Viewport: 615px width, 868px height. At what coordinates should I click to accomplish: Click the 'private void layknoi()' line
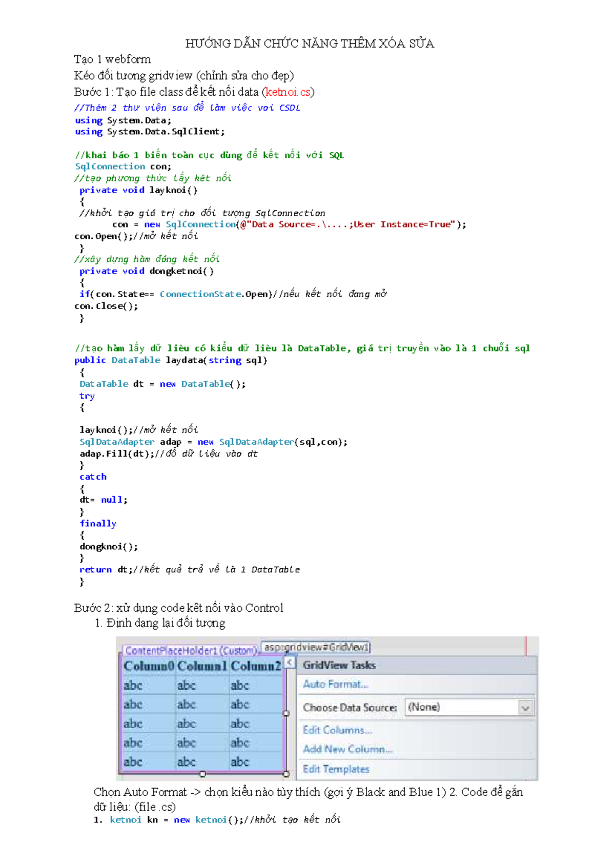pos(138,190)
